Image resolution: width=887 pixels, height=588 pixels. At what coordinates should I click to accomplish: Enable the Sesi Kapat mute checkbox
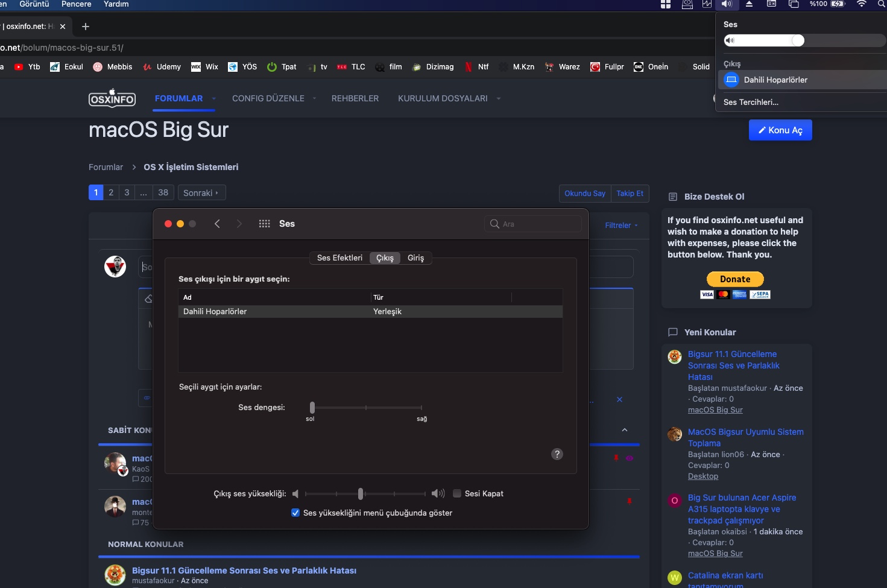(457, 493)
